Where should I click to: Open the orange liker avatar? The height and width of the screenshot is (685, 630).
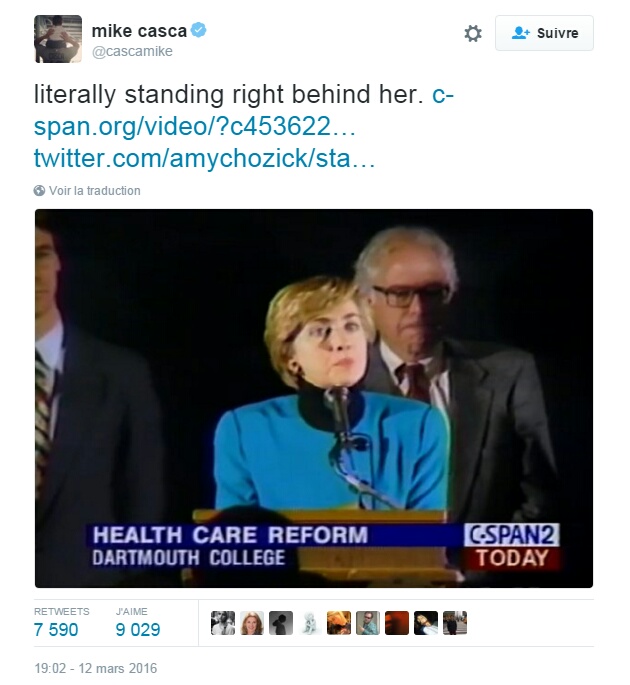(339, 623)
